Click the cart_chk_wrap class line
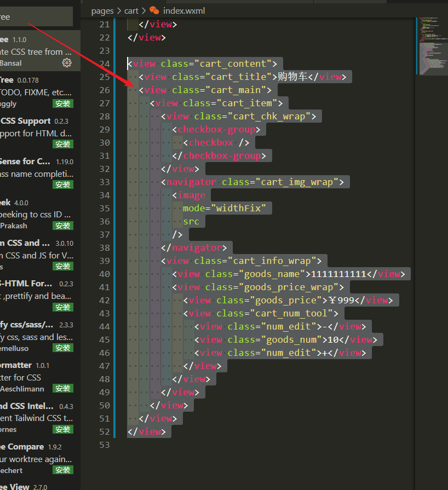The image size is (448, 490). [239, 116]
